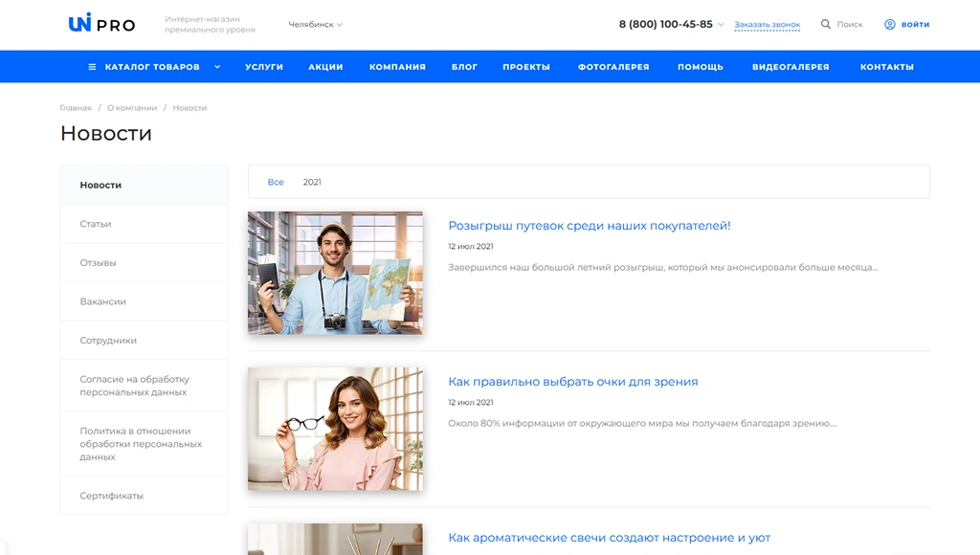This screenshot has height=555, width=980.
Task: Click the search magnifier icon
Action: click(x=825, y=25)
